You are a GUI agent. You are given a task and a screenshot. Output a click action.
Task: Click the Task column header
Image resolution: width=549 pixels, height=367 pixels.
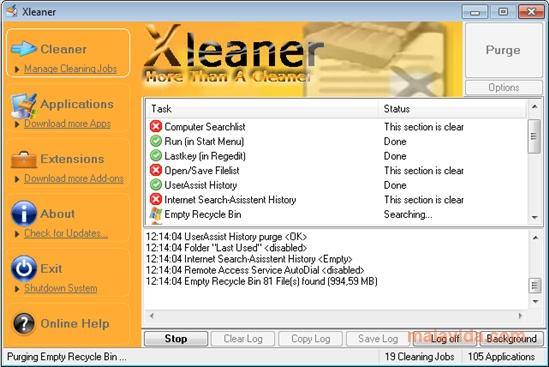pos(263,109)
